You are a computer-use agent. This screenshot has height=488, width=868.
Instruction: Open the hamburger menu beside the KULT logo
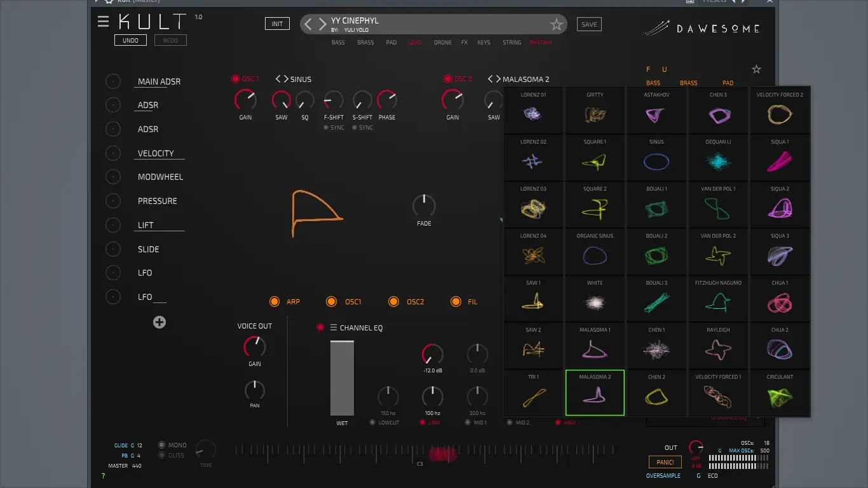click(x=104, y=22)
